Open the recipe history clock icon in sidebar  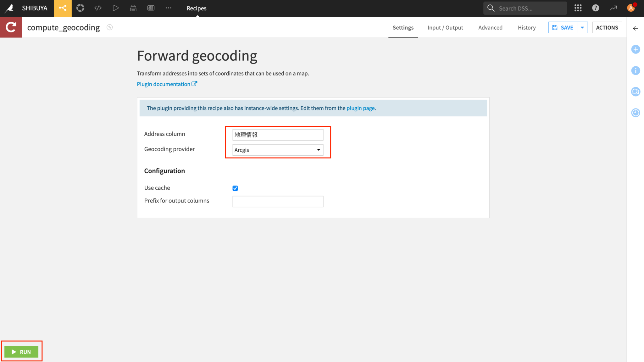[636, 113]
